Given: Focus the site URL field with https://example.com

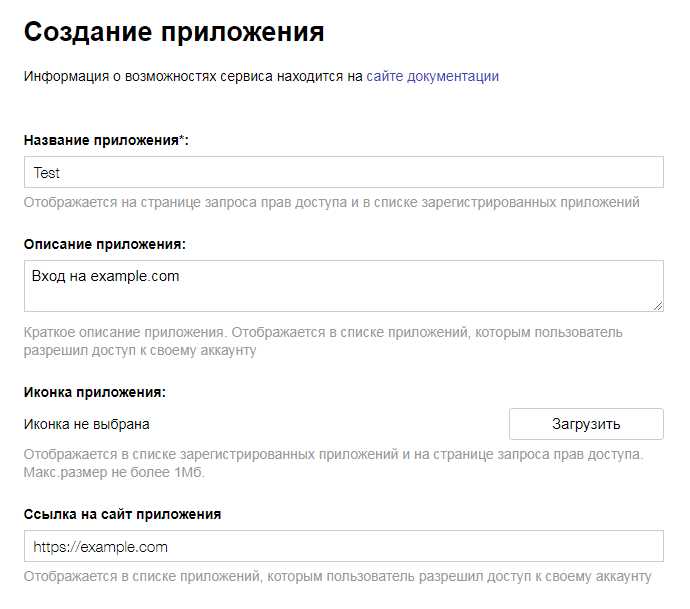Looking at the screenshot, I should point(343,546).
